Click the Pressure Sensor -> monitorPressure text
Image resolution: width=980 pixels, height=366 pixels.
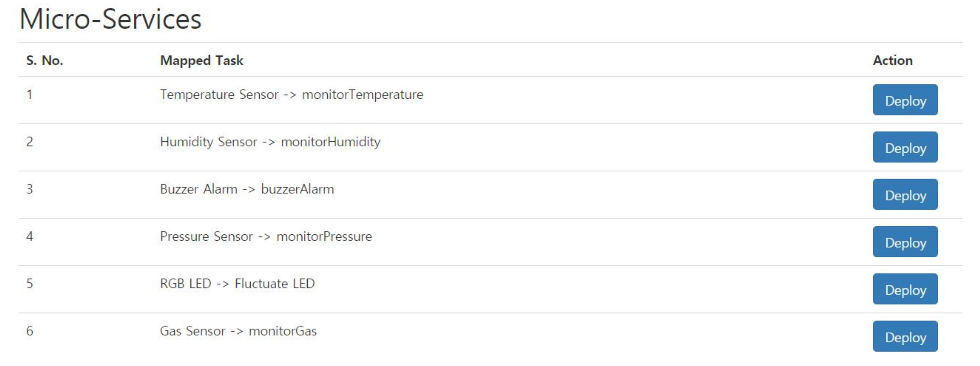click(x=265, y=237)
